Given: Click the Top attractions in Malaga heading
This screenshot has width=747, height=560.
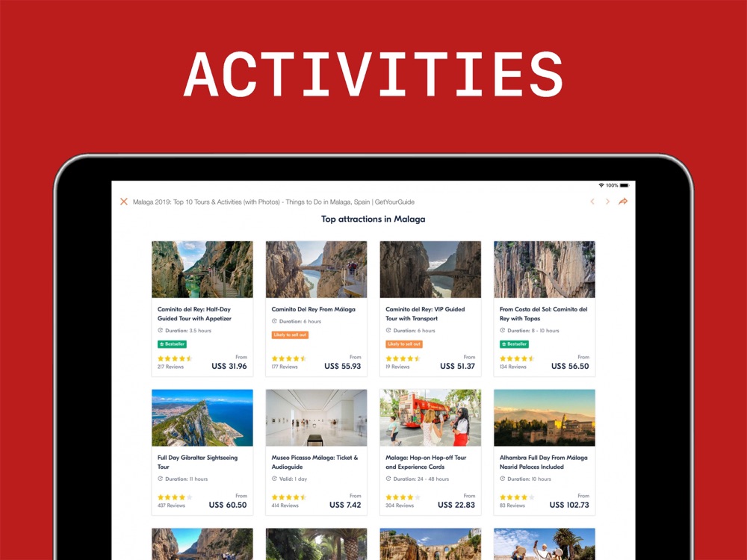Looking at the screenshot, I should click(373, 219).
